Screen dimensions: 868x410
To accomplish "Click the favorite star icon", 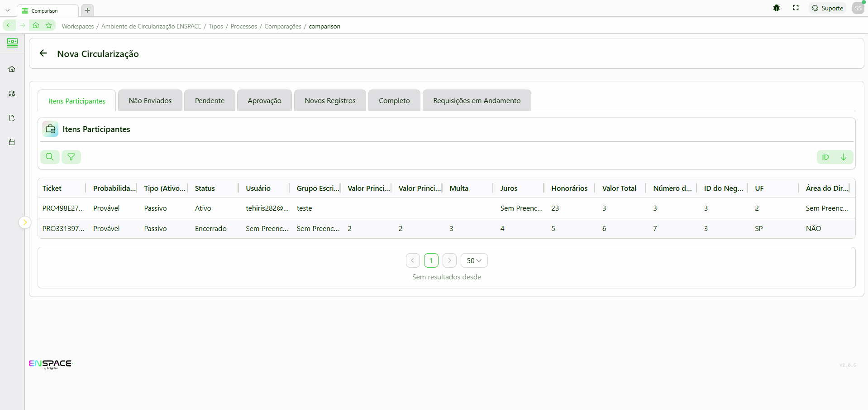I will coord(49,26).
